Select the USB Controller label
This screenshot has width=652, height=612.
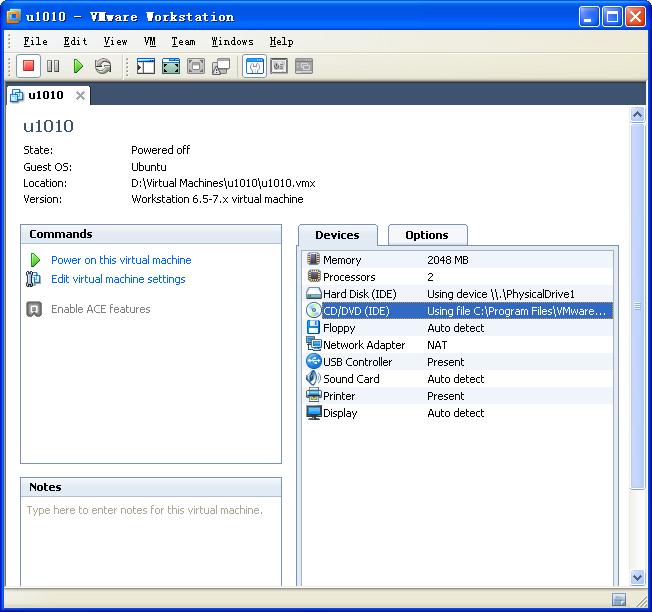[358, 363]
